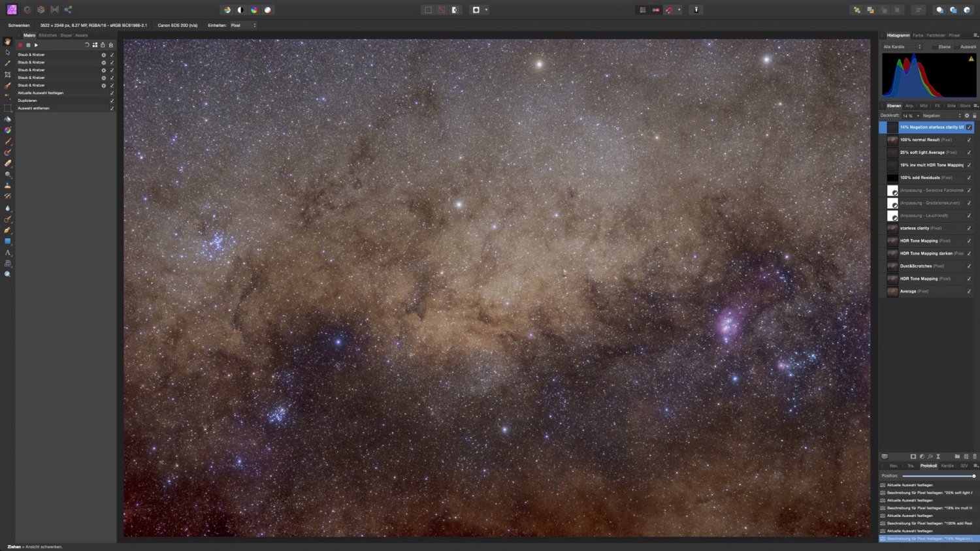Toggle the lock icon in the Layers panel header
Viewport: 980px width, 551px height.
(x=975, y=116)
